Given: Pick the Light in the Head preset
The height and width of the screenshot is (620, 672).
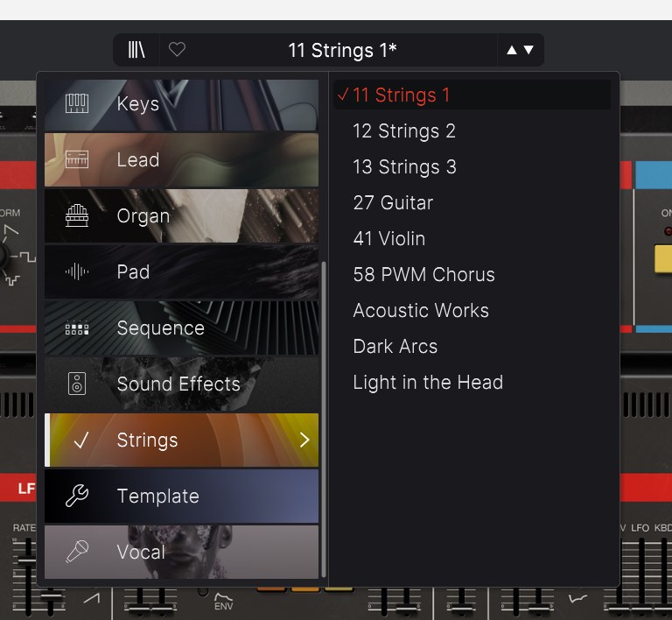Looking at the screenshot, I should 427,383.
